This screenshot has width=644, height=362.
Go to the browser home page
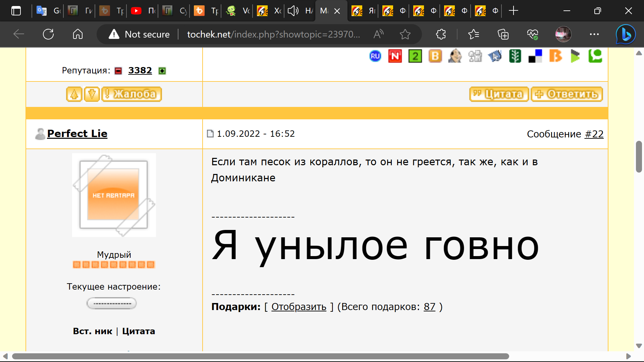pos(78,34)
